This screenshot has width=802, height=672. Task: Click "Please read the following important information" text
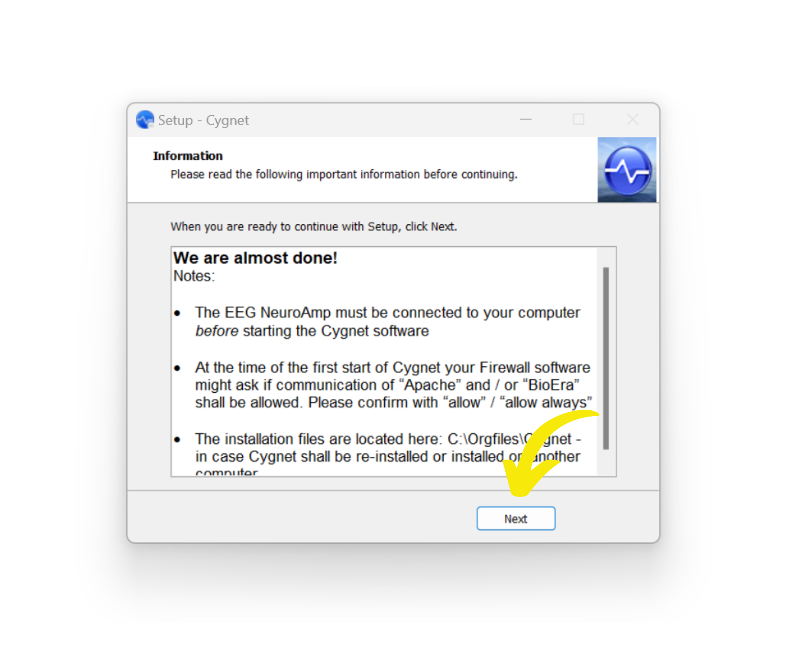(x=295, y=174)
